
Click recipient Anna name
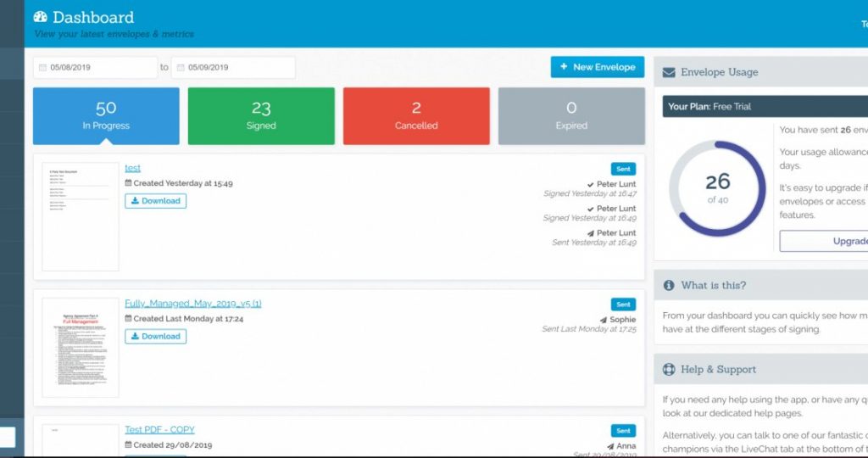(x=626, y=446)
